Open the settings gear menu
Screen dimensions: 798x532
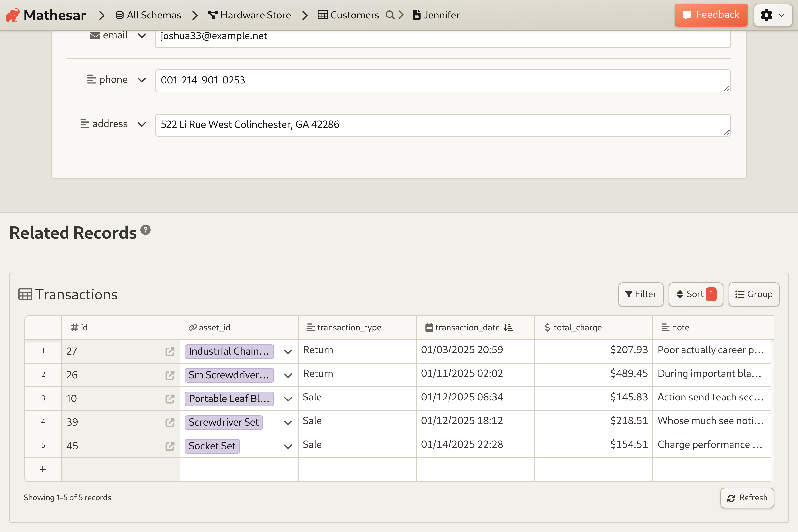(773, 15)
